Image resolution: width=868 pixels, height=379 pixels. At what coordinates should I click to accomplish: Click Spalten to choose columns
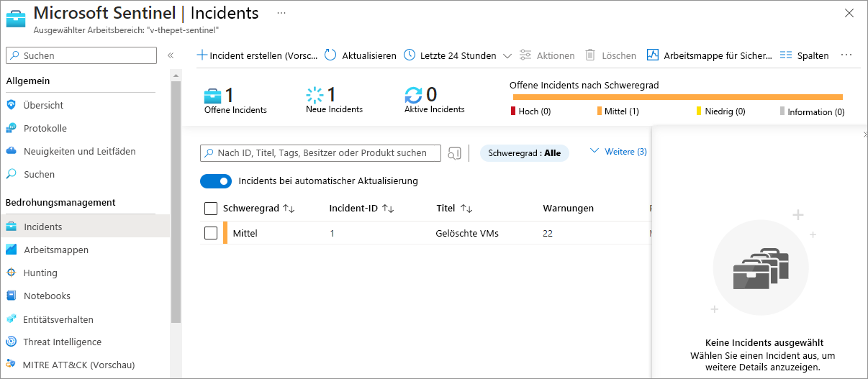[x=804, y=55]
